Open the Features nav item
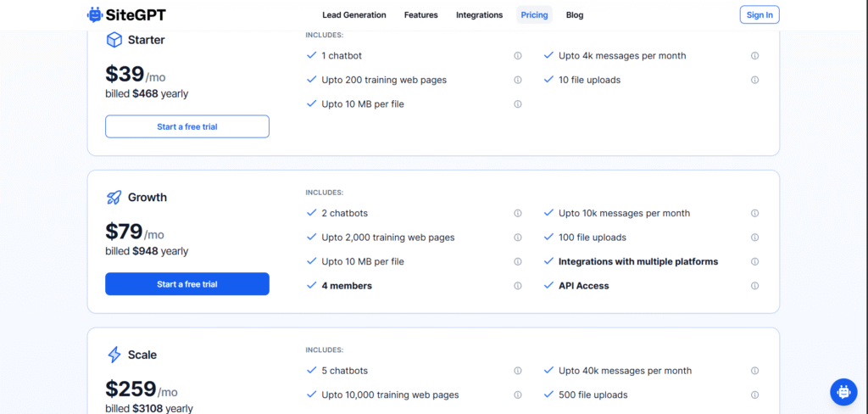This screenshot has width=868, height=414. click(420, 15)
